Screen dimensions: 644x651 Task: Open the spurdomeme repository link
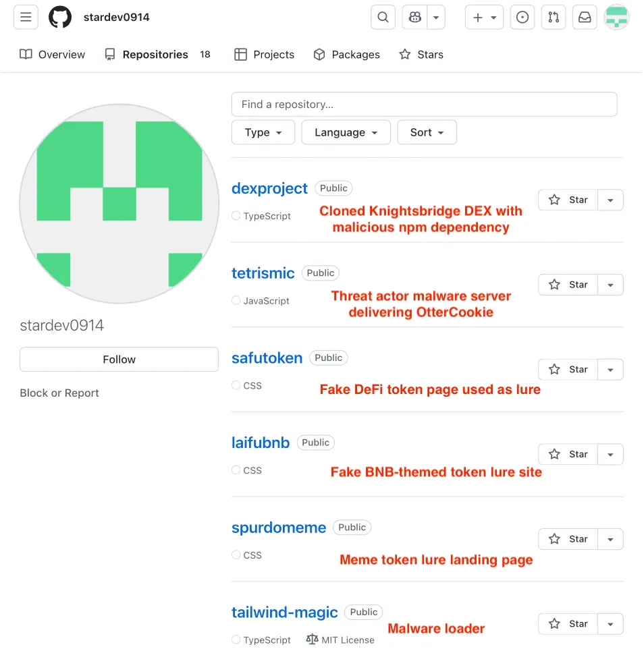click(279, 528)
